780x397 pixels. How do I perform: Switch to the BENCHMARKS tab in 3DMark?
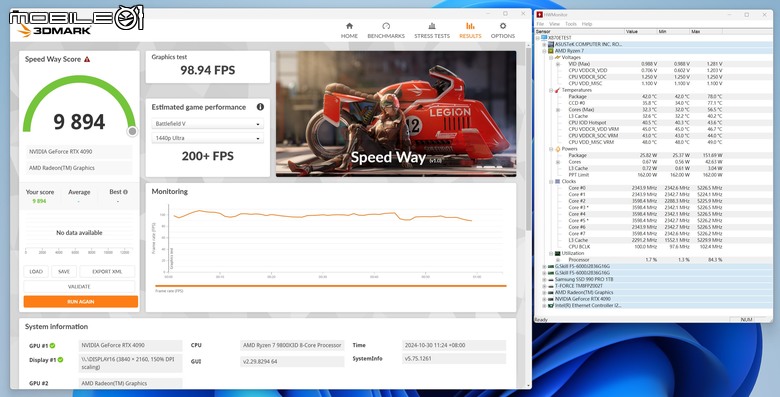click(386, 30)
